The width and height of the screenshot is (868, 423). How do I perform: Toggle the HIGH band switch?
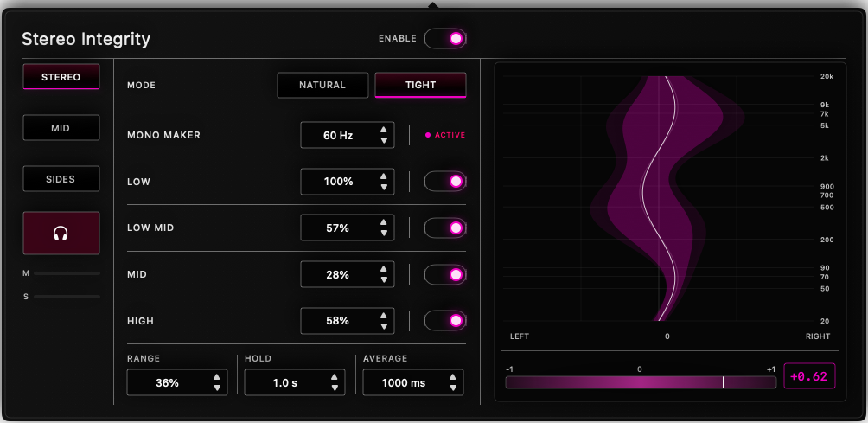445,321
